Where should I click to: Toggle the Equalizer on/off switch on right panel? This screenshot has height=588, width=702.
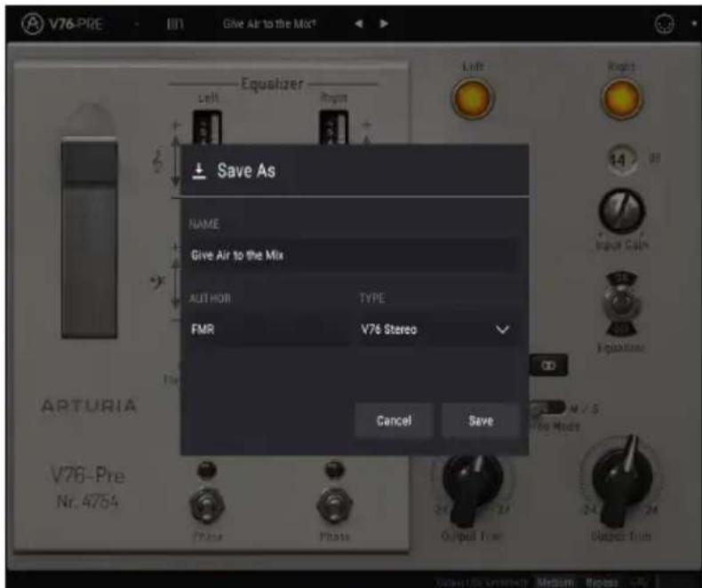[x=622, y=305]
